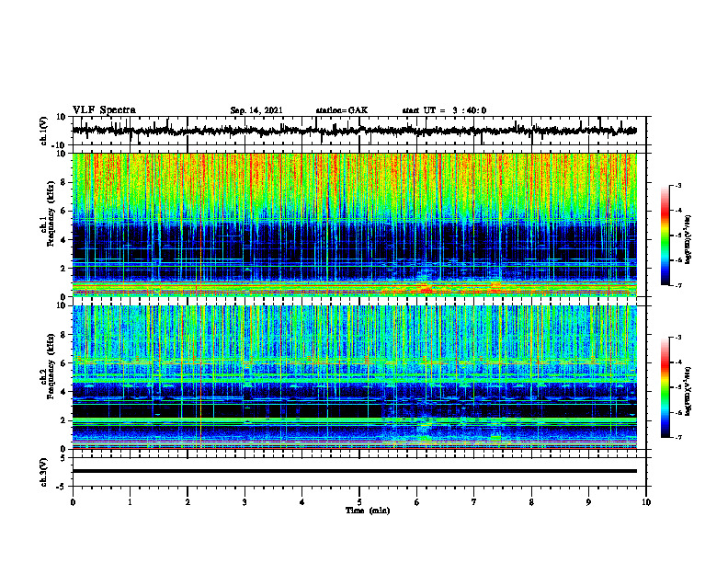728x563 pixels.
Task: Click the ch.1 spectrogram color scale bar
Action: (665, 236)
